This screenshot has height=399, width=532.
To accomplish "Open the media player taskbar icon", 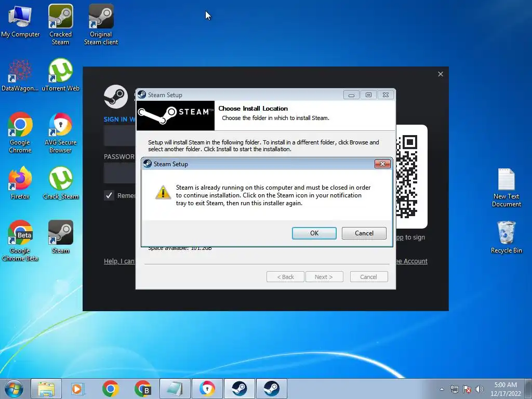I will pos(78,389).
